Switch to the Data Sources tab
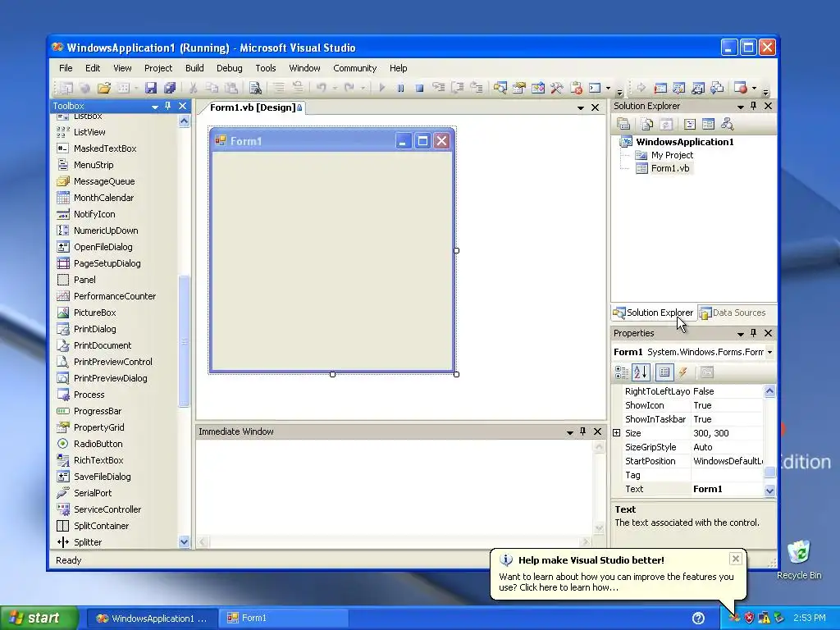 (x=733, y=313)
